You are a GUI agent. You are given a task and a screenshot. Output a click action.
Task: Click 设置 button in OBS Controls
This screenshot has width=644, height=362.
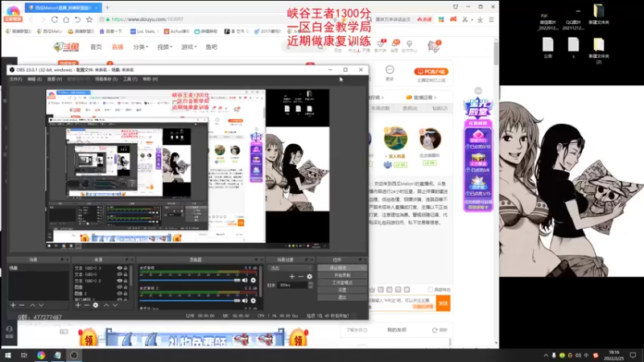point(342,290)
